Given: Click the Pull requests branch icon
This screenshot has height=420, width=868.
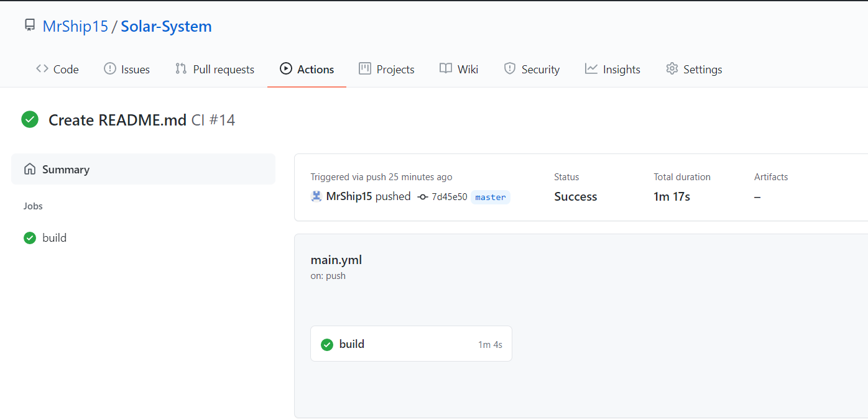Looking at the screenshot, I should click(x=181, y=68).
